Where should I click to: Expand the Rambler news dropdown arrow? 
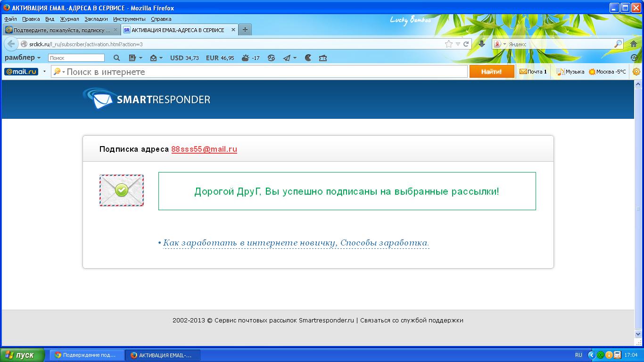[x=140, y=58]
